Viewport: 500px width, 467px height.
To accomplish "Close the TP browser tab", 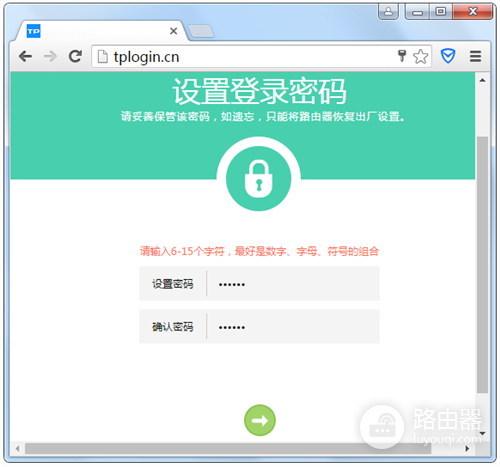I will (x=173, y=31).
